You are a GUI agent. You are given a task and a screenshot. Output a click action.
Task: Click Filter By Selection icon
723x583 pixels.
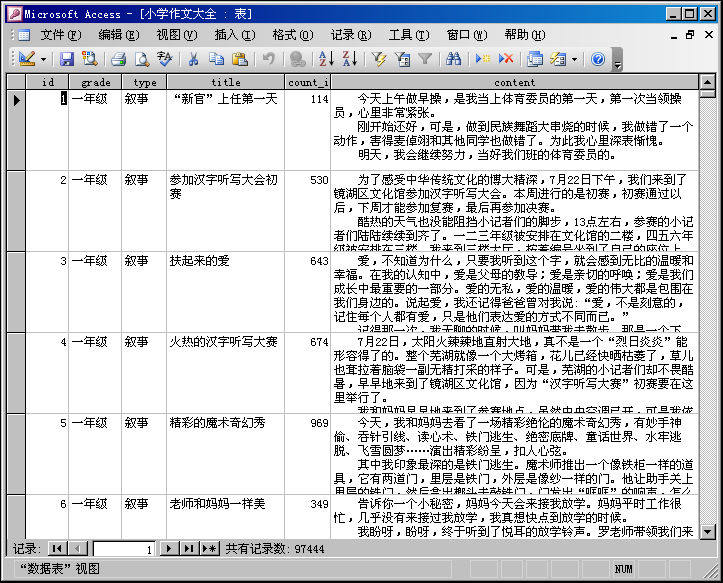[379, 59]
